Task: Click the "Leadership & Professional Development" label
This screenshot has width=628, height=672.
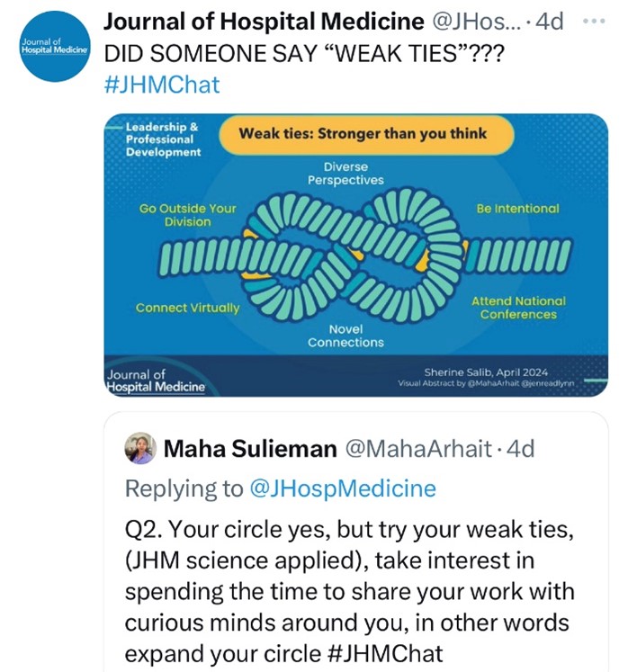Action: [164, 139]
